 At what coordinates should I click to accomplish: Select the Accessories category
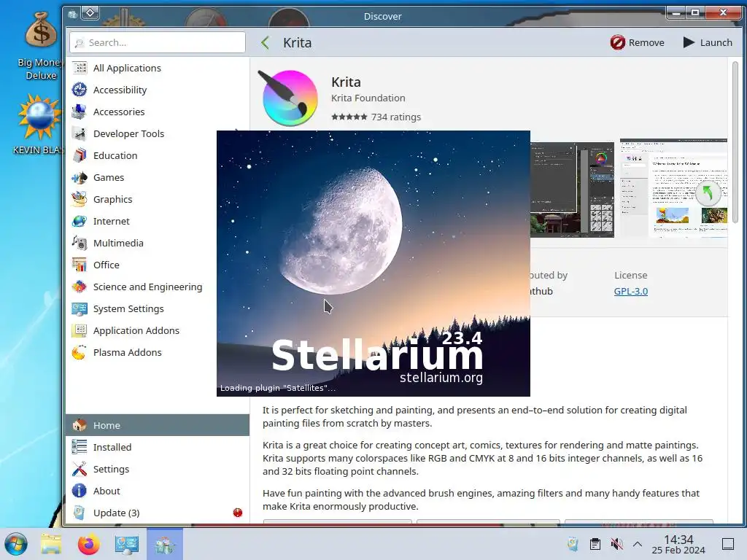[158, 112]
